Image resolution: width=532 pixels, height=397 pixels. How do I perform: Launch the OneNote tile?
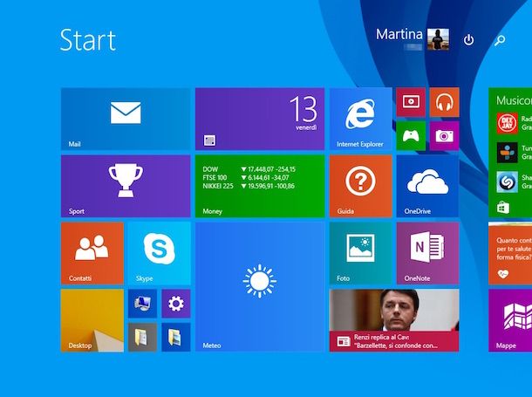tap(427, 253)
